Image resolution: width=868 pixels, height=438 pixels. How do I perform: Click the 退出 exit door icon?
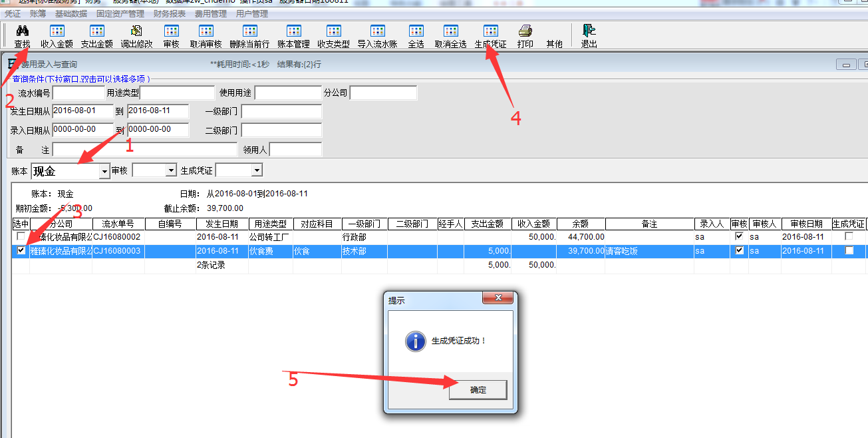coord(589,31)
